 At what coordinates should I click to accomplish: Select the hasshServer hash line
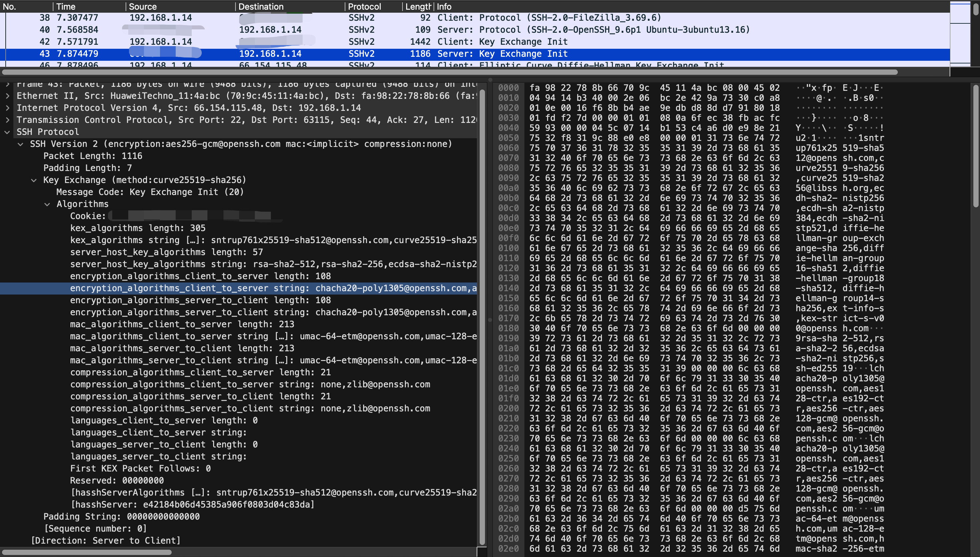pos(238,505)
